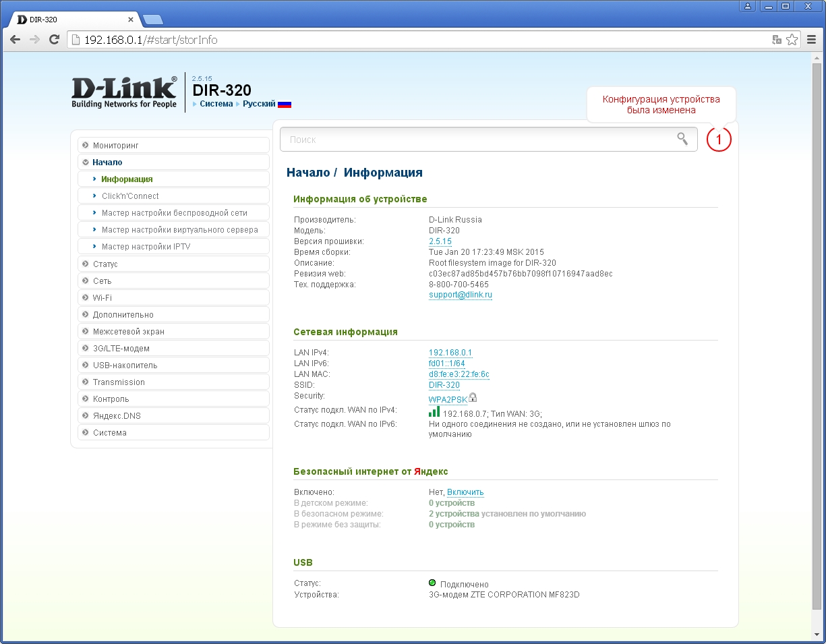Open the Русский language dropdown
The width and height of the screenshot is (826, 644).
pos(259,104)
